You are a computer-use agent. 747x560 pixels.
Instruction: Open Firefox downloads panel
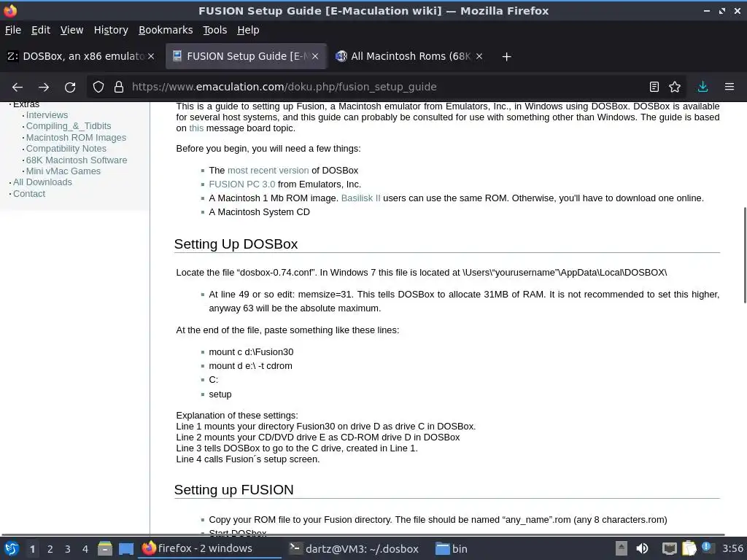(x=703, y=87)
